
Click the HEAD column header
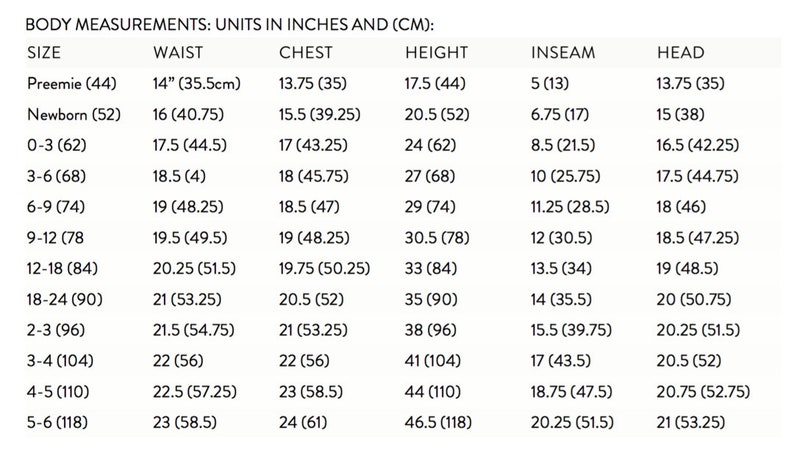(x=681, y=53)
